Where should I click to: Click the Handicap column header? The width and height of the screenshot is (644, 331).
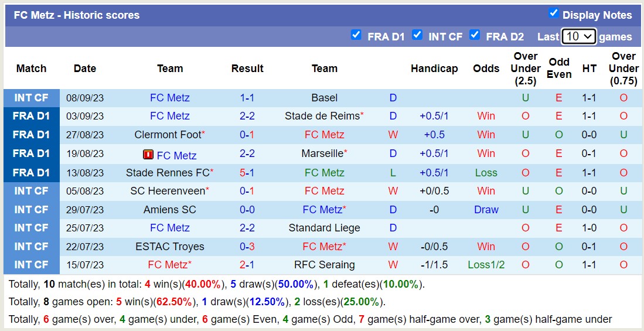[434, 69]
